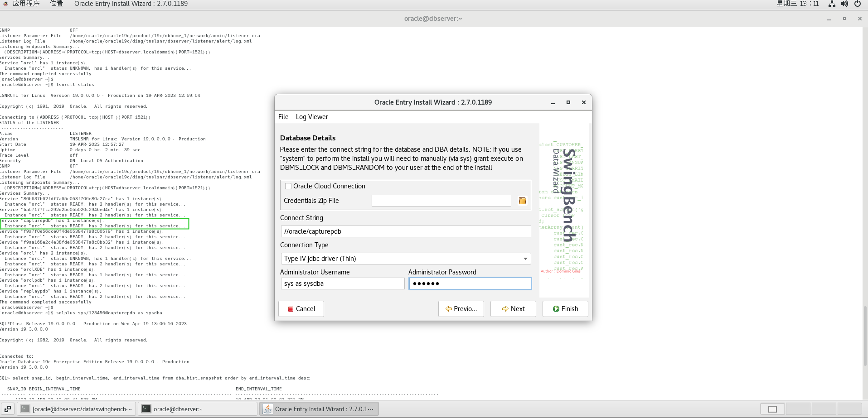Go back with the Previous button
Screen dimensions: 868x418
461,309
